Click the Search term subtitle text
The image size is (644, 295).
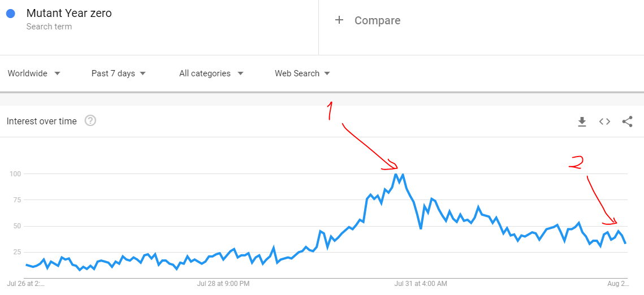[x=49, y=27]
